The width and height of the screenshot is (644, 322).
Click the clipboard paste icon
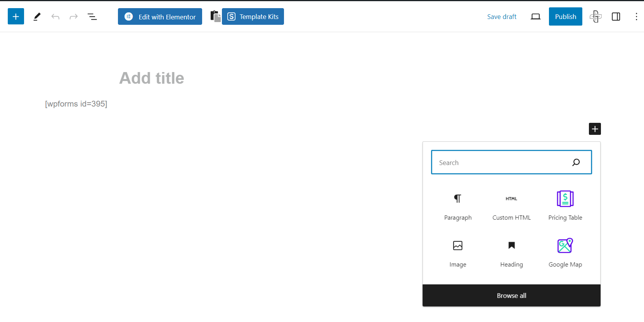point(215,17)
